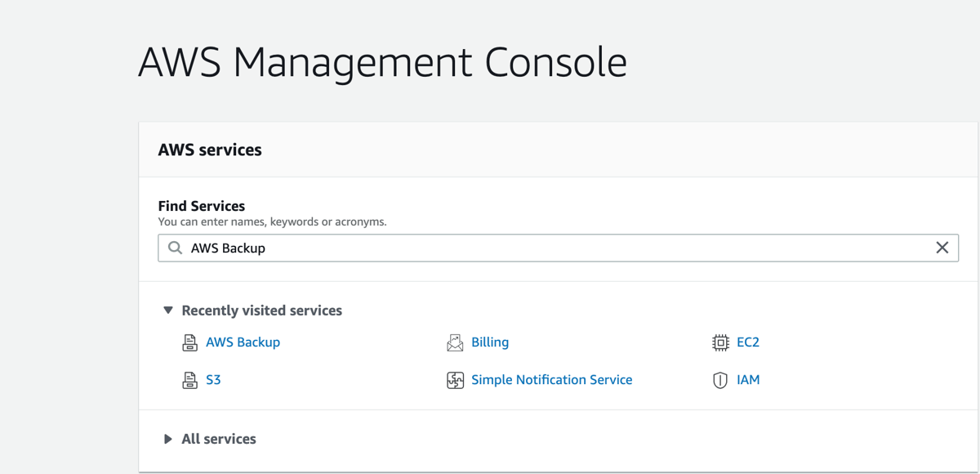Expand the All services disclosure triangle
This screenshot has width=980, height=474.
[168, 439]
